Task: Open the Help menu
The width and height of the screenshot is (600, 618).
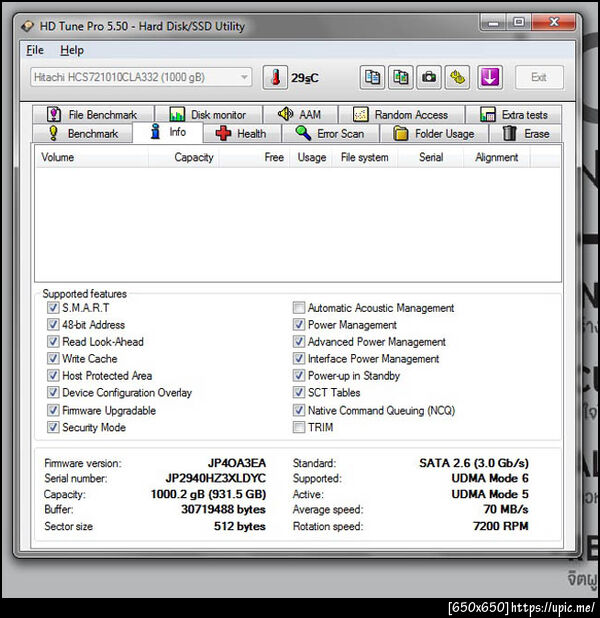Action: [72, 50]
